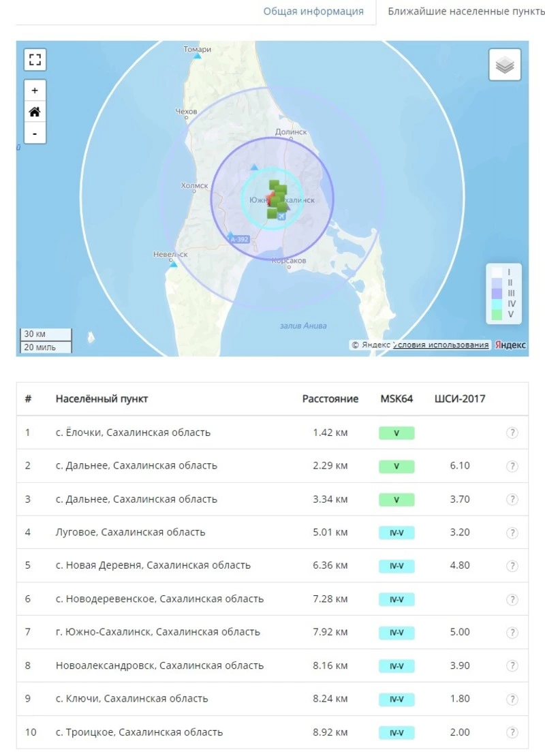The image size is (545, 756).
Task: Open the map layers selector
Action: coord(504,65)
